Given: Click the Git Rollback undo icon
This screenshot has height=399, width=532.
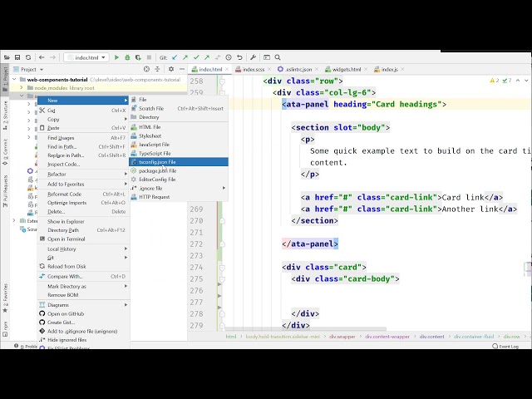Looking at the screenshot, I should coord(239,57).
